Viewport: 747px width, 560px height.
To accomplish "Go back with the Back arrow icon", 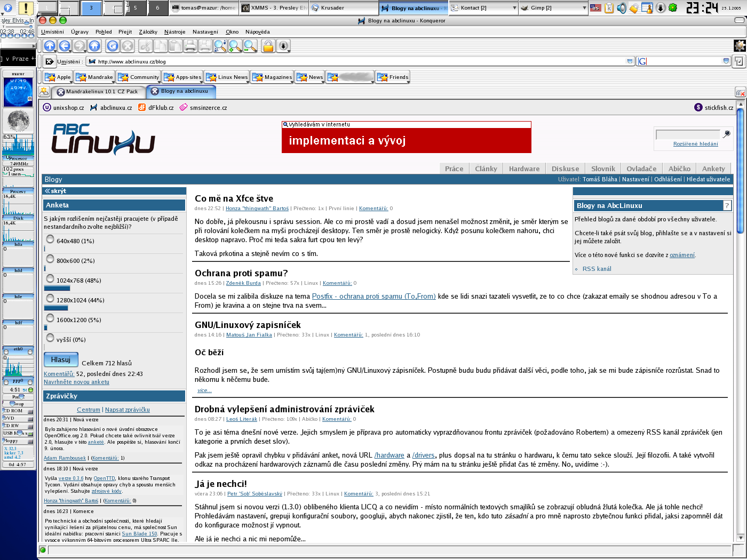I will [x=65, y=46].
